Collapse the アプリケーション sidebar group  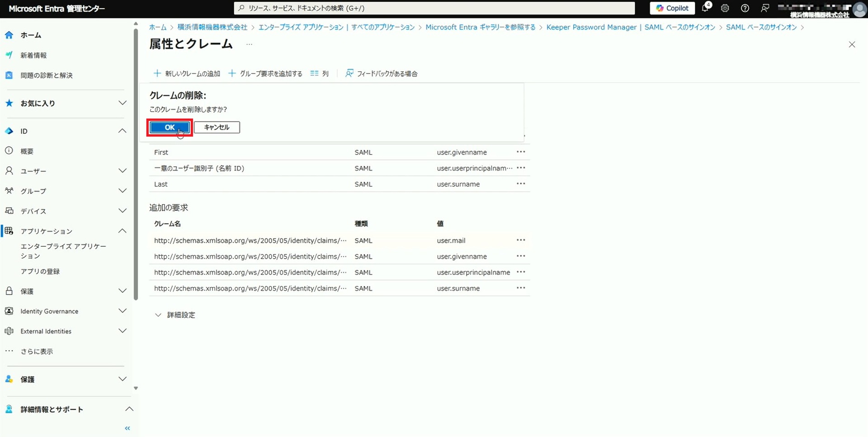point(123,231)
